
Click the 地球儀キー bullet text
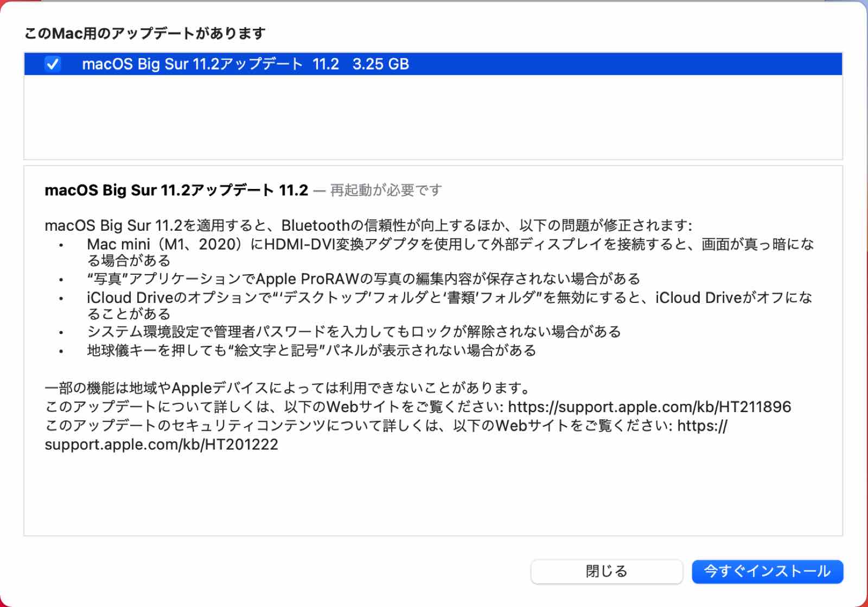311,350
